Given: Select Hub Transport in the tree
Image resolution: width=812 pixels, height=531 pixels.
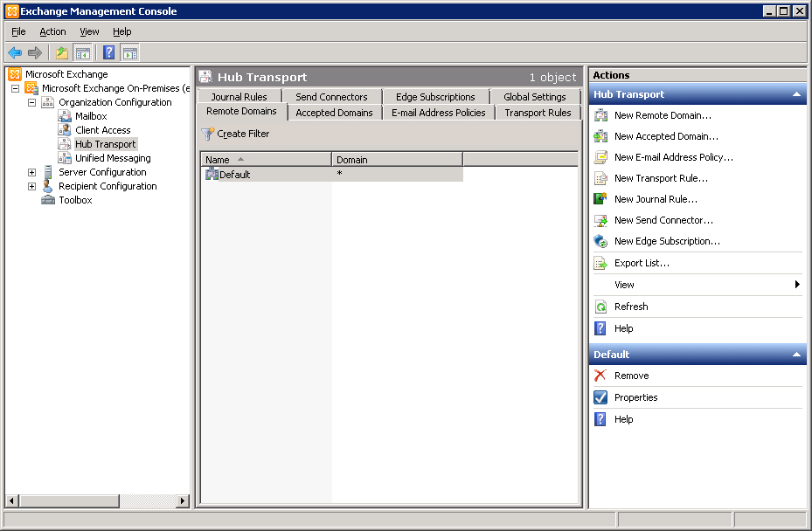Looking at the screenshot, I should click(106, 144).
